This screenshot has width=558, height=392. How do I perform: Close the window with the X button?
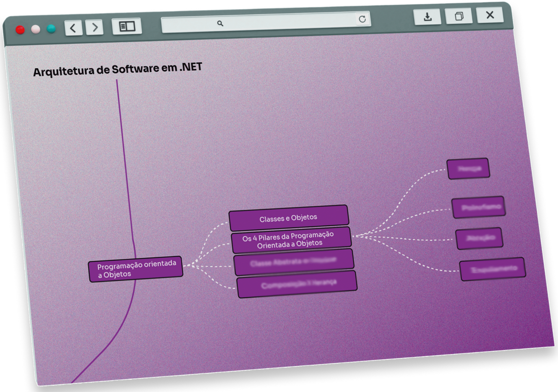[490, 15]
